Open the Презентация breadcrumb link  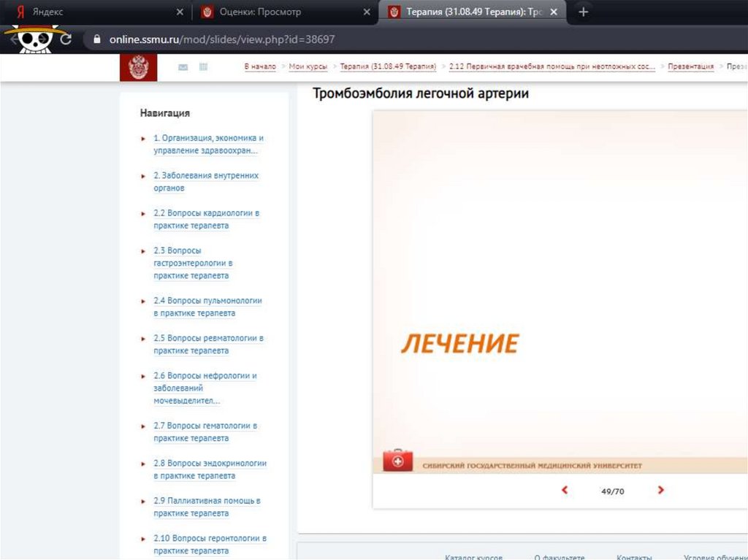(691, 66)
